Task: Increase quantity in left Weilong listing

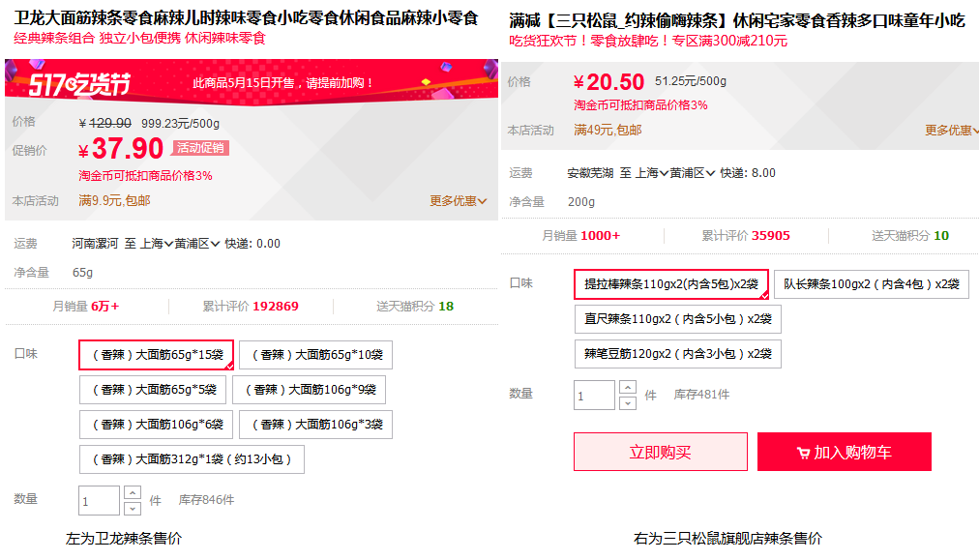Action: click(133, 492)
